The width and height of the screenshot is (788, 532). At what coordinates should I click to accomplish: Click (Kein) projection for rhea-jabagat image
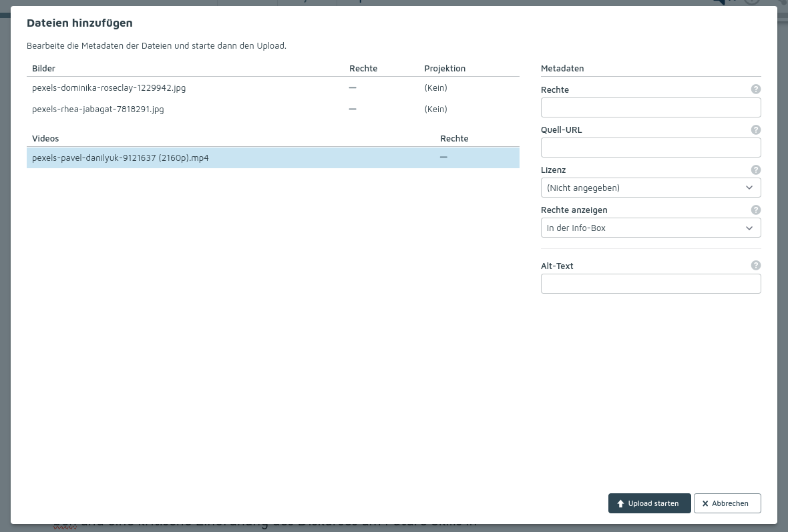(435, 109)
